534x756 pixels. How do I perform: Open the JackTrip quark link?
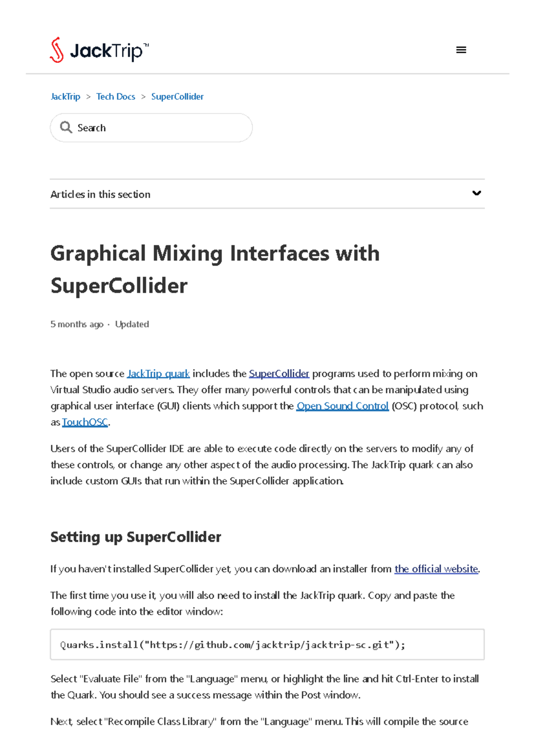158,374
